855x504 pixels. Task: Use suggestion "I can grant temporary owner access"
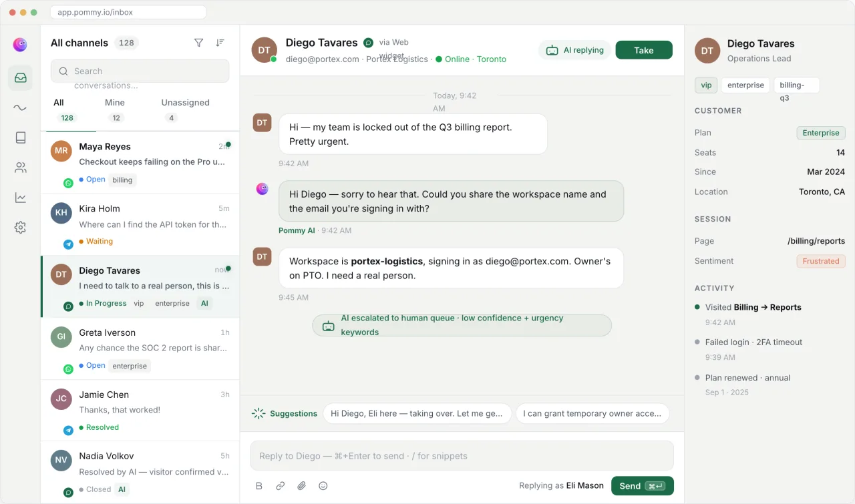coord(592,414)
